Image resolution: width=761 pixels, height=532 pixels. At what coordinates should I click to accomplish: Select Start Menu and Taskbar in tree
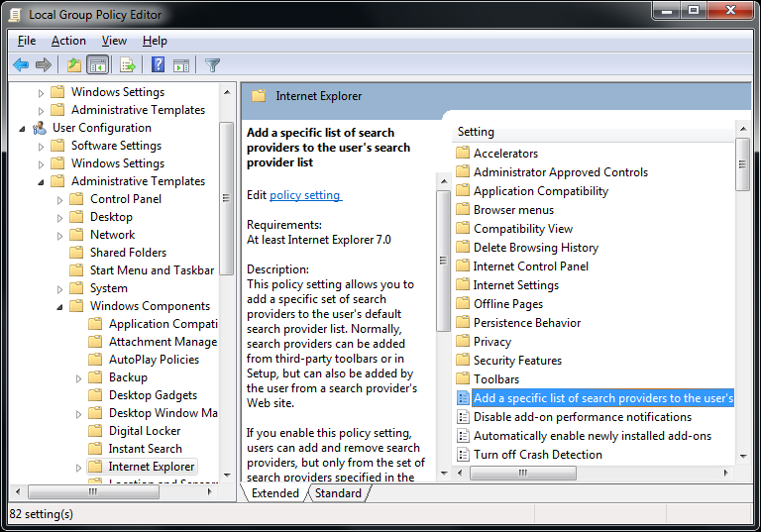coord(152,269)
